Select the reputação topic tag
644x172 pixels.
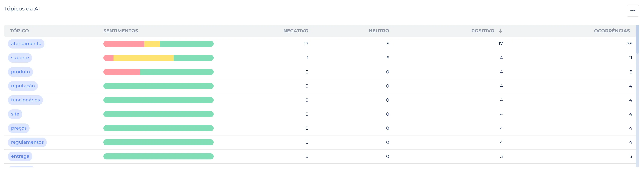(x=23, y=86)
